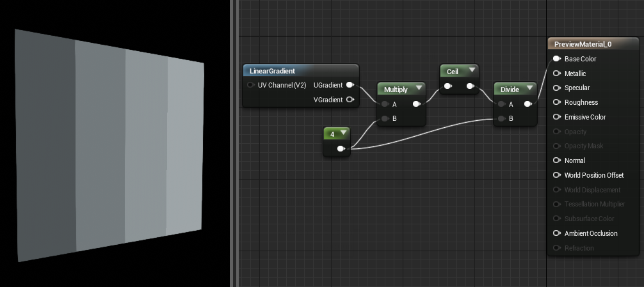Image resolution: width=644 pixels, height=287 pixels.
Task: Click the VGradient output pin
Action: [x=350, y=99]
